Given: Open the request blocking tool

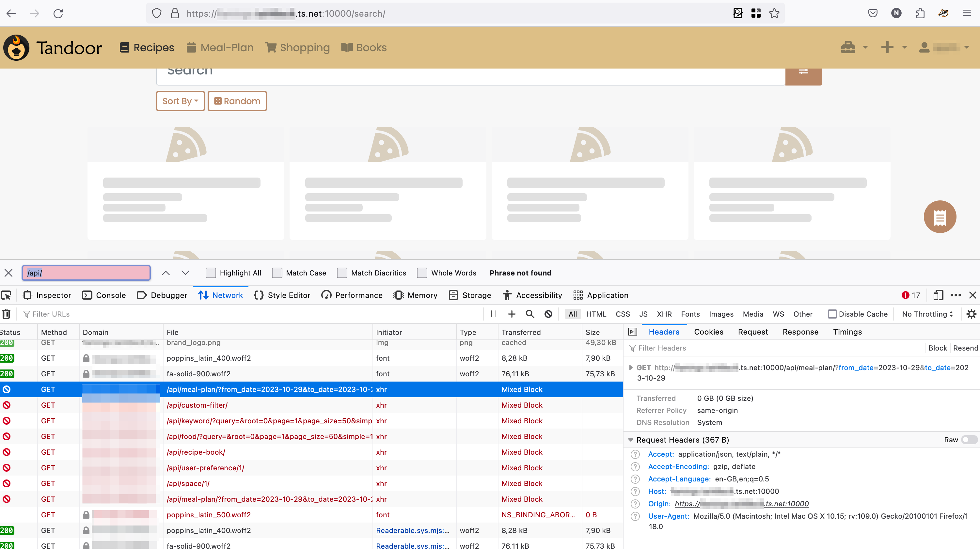Looking at the screenshot, I should click(x=548, y=314).
